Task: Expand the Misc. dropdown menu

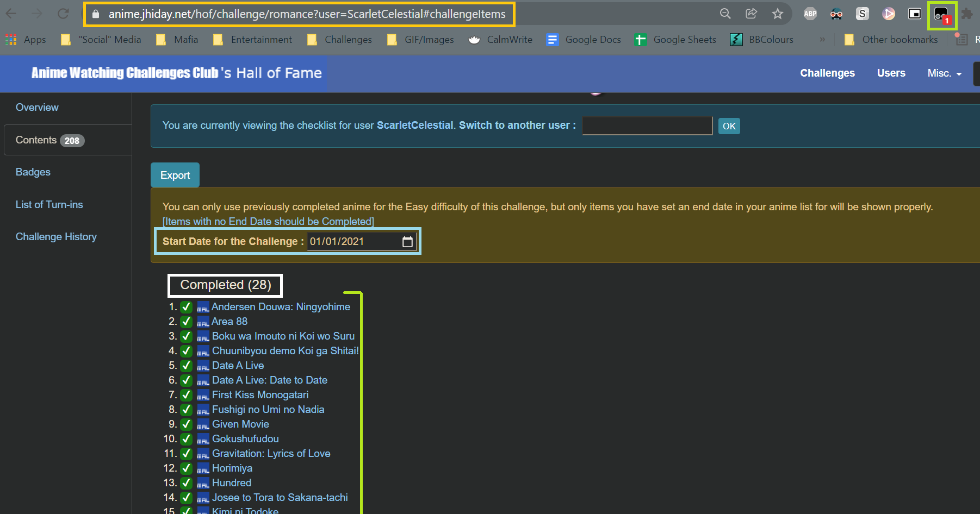Action: (x=944, y=73)
